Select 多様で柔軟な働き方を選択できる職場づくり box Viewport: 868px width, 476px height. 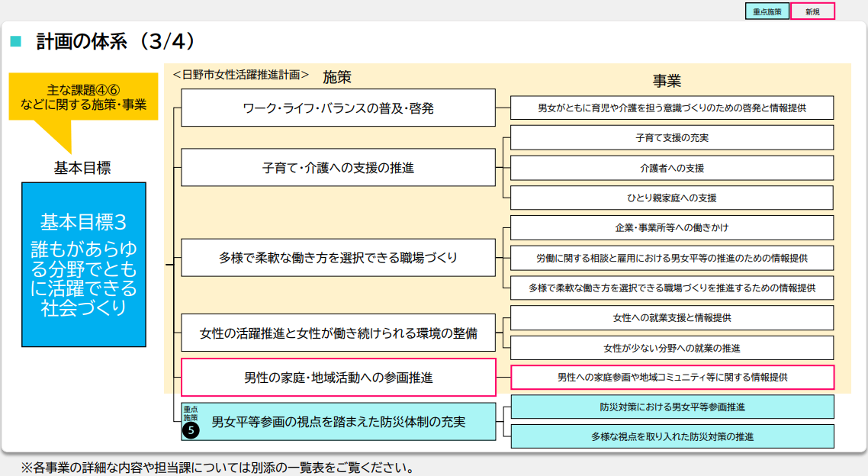(x=338, y=257)
